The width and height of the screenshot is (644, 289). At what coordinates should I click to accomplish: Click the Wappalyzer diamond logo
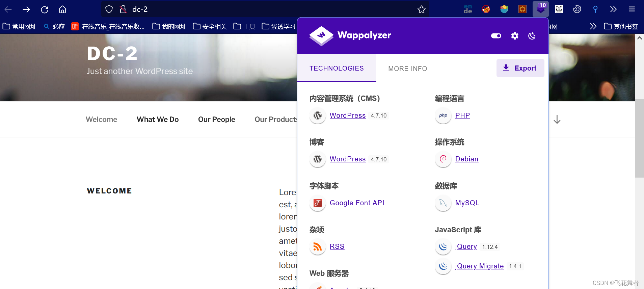pos(321,36)
